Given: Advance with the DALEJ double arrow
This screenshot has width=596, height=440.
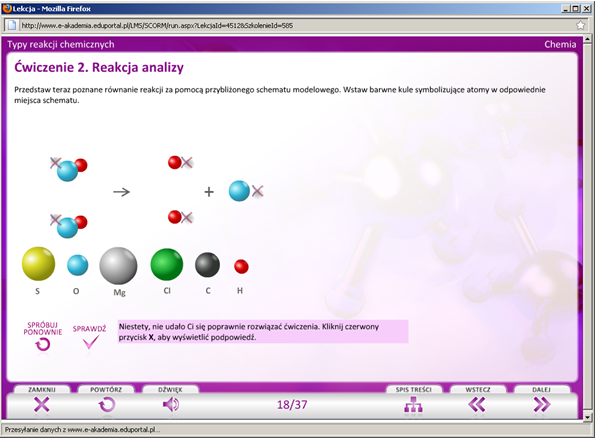Looking at the screenshot, I should pos(542,404).
